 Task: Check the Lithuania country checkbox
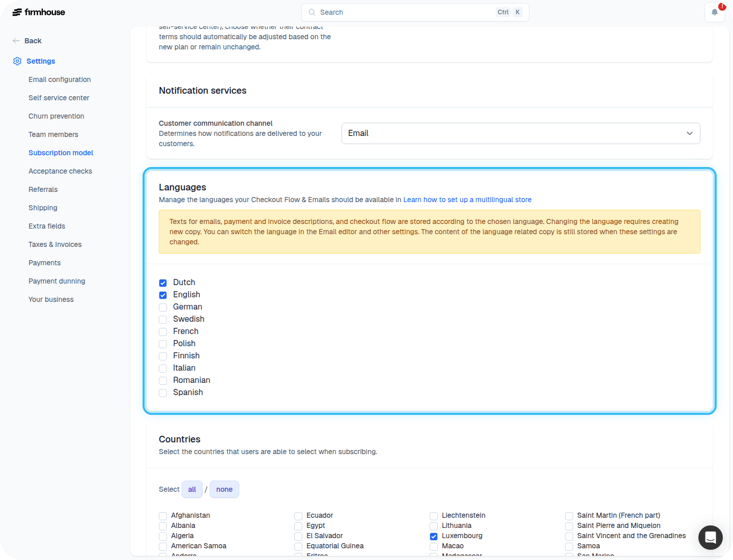click(434, 526)
